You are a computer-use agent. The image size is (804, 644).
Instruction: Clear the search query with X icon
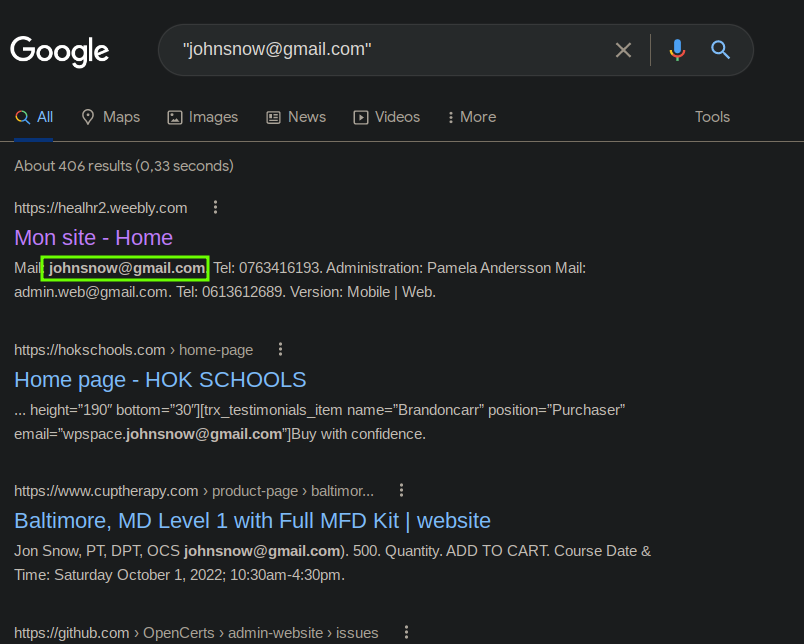[623, 50]
